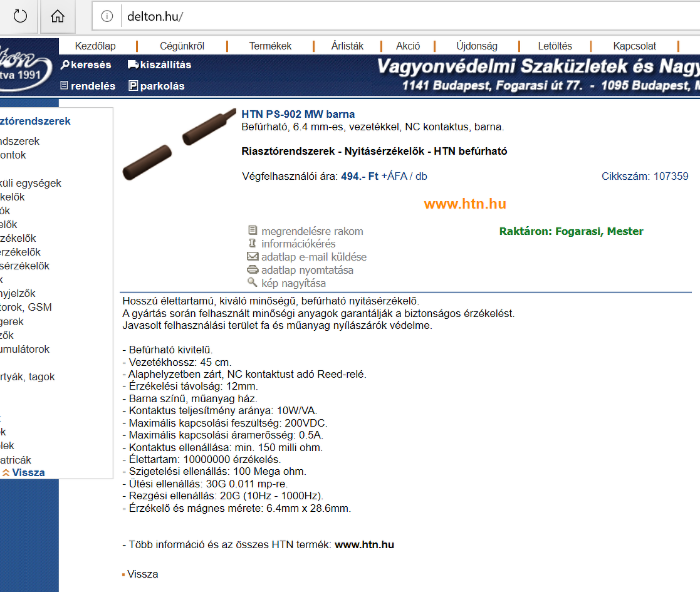Viewport: 700px width, 592px height.
Task: Open the Cégünkről menu item
Action: click(x=182, y=46)
